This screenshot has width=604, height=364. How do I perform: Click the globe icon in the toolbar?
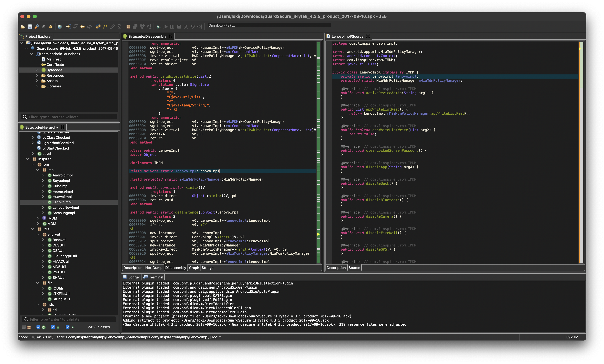pyautogui.click(x=60, y=27)
